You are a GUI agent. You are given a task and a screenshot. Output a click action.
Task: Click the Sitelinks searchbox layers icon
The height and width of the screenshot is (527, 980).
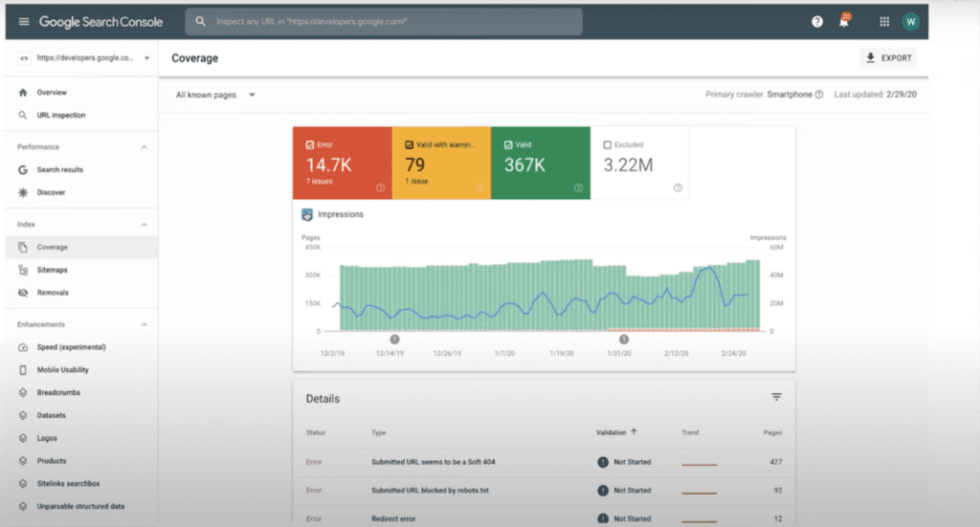23,484
